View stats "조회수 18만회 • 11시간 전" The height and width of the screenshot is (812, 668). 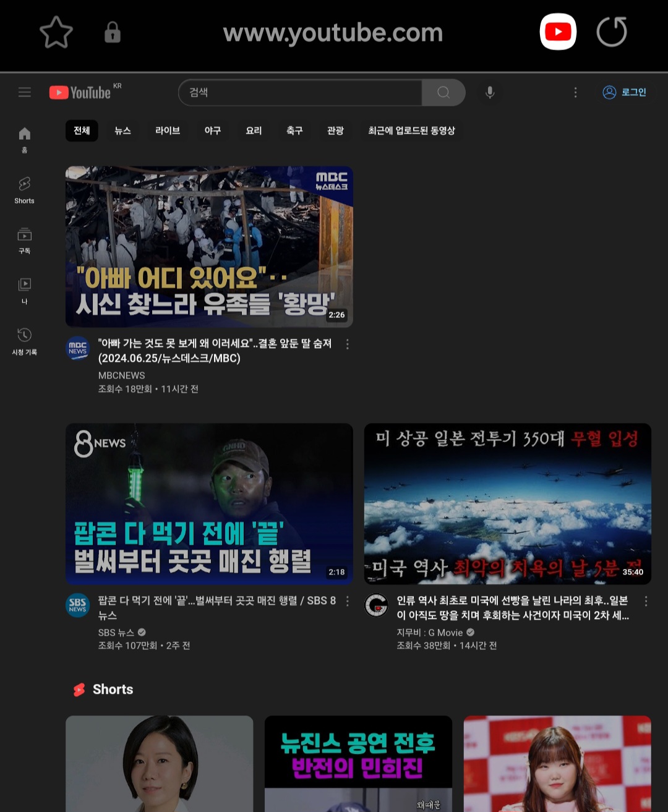[148, 389]
